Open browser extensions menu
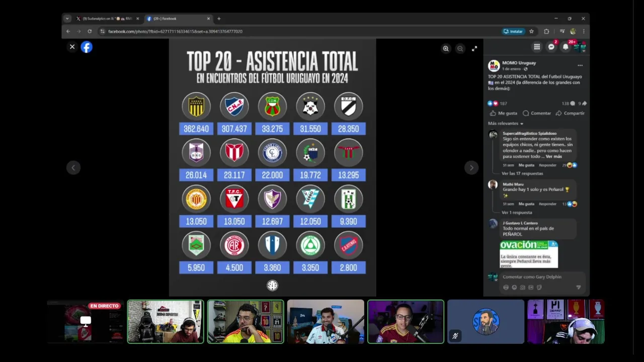 point(546,31)
